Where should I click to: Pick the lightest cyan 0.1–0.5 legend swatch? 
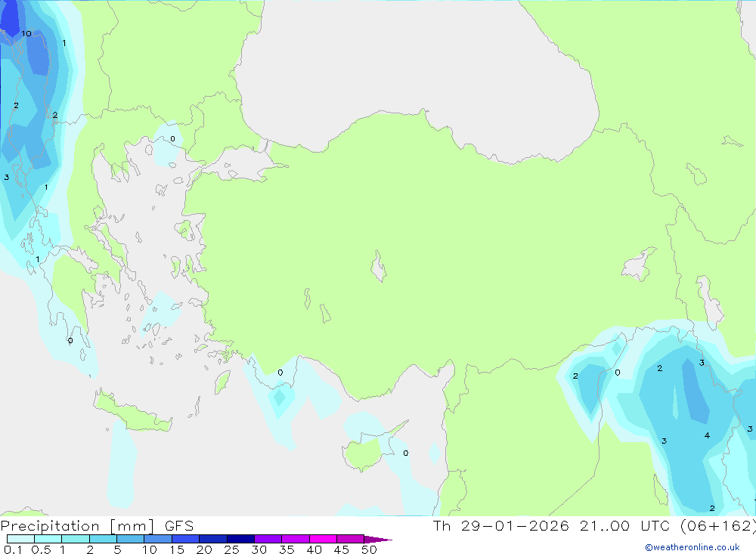coord(20,539)
